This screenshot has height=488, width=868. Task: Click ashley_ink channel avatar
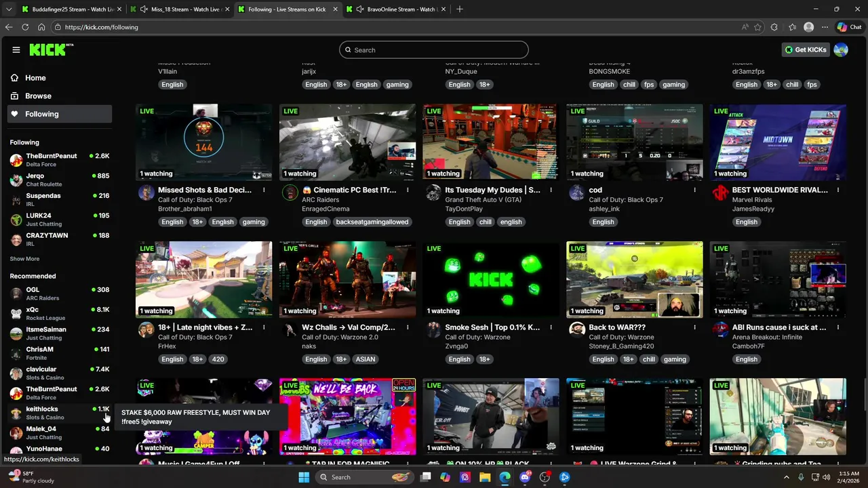577,193
